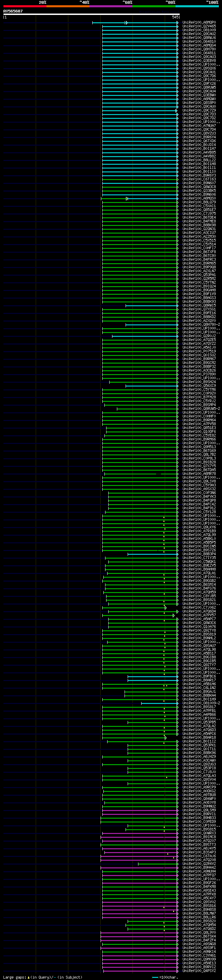
Task: Select label UniRef100_C8YJB5
Action: tap(199, 596)
